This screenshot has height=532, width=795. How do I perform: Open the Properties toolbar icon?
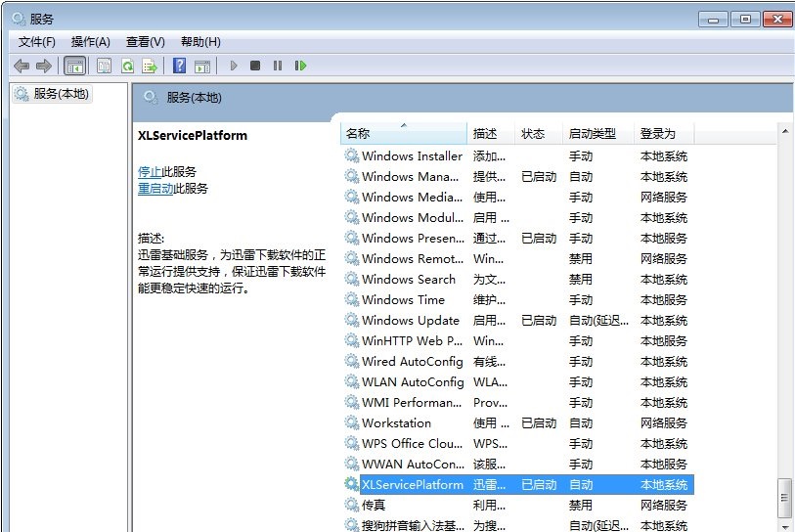point(104,66)
